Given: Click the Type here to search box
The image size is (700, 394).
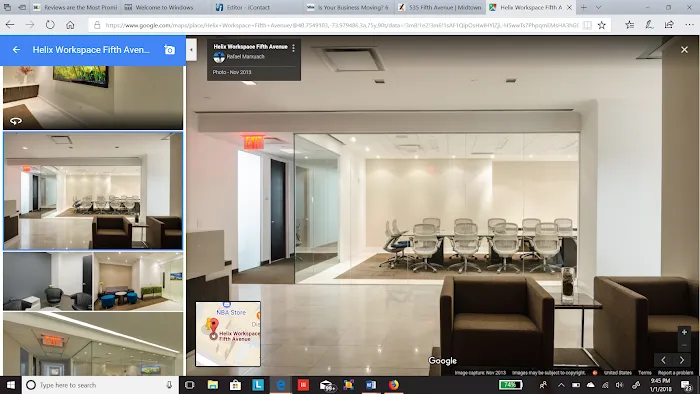Looking at the screenshot, I should pyautogui.click(x=100, y=385).
